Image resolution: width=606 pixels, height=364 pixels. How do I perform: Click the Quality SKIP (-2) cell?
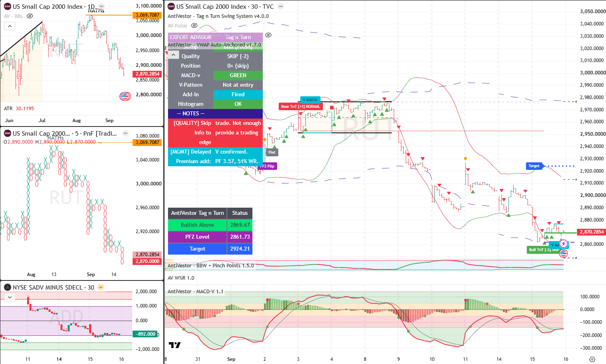click(x=238, y=56)
